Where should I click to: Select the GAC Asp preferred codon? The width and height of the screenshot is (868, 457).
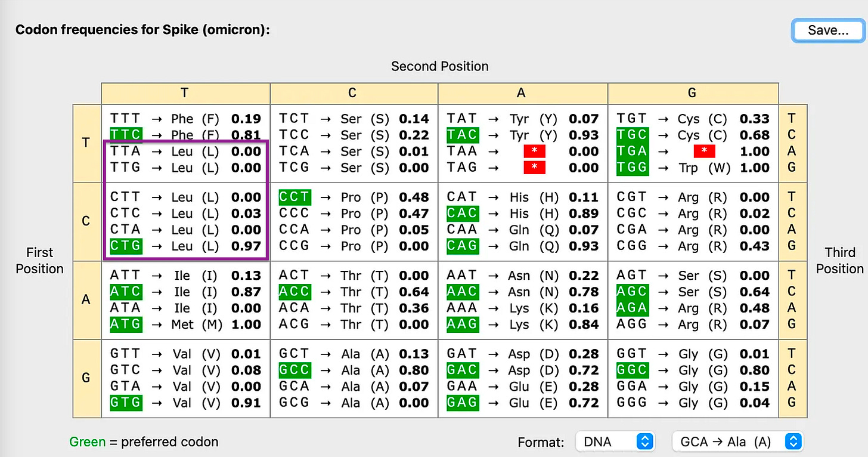tap(463, 370)
